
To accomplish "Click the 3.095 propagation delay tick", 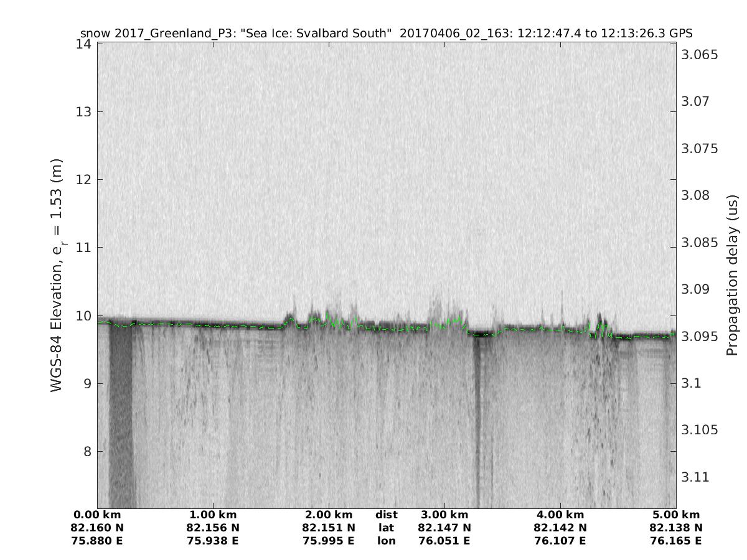I will tap(700, 336).
